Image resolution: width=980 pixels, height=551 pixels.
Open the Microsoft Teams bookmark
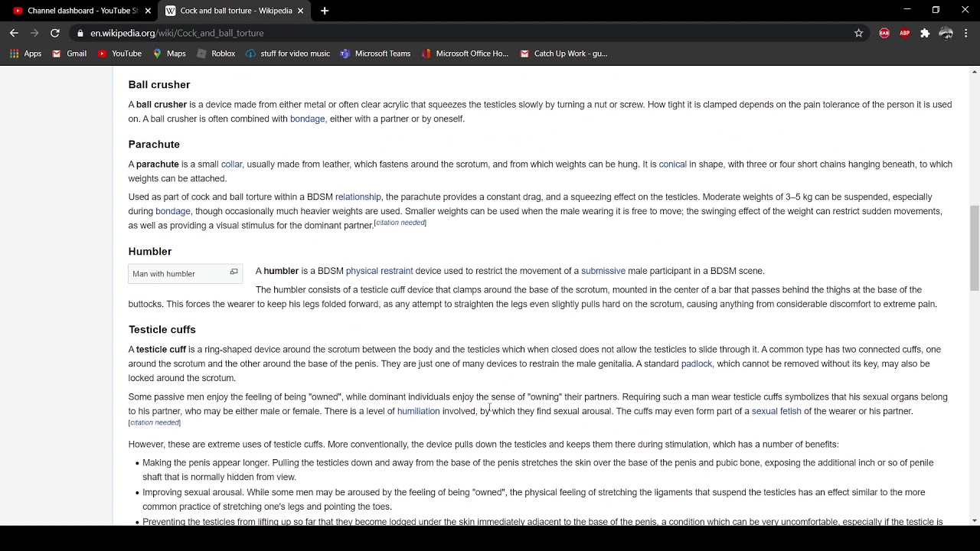coord(375,54)
